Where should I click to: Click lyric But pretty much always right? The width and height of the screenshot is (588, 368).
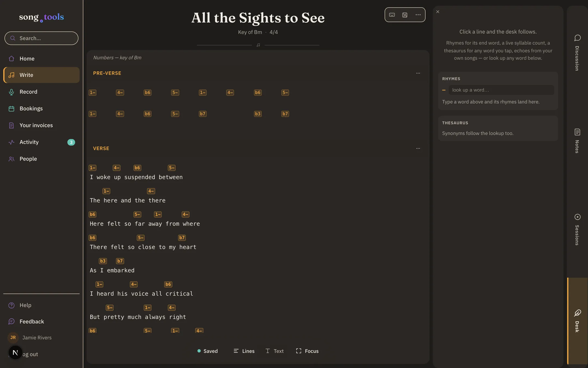point(138,317)
